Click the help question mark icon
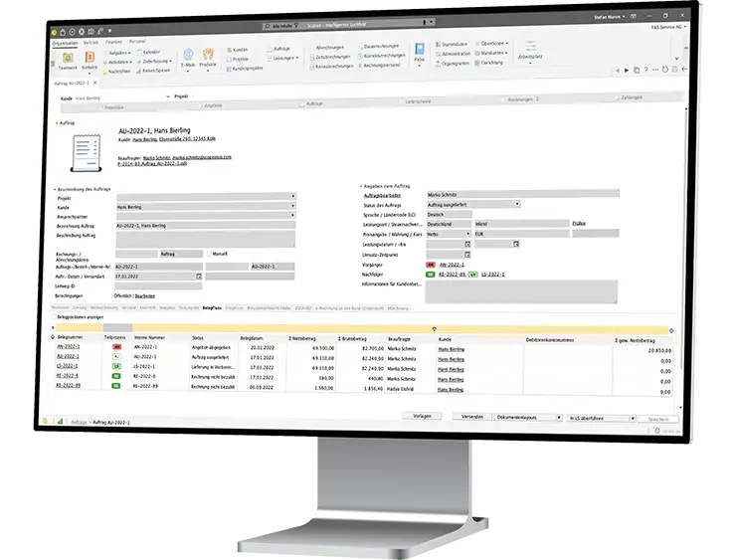This screenshot has height=560, width=736. (x=645, y=70)
